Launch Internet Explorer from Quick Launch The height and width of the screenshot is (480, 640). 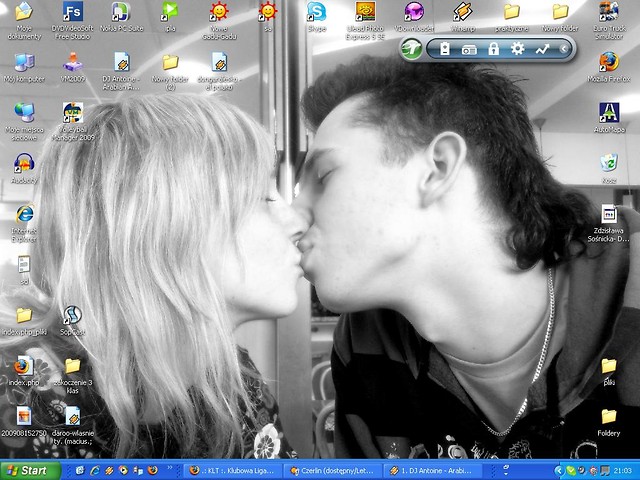point(95,471)
